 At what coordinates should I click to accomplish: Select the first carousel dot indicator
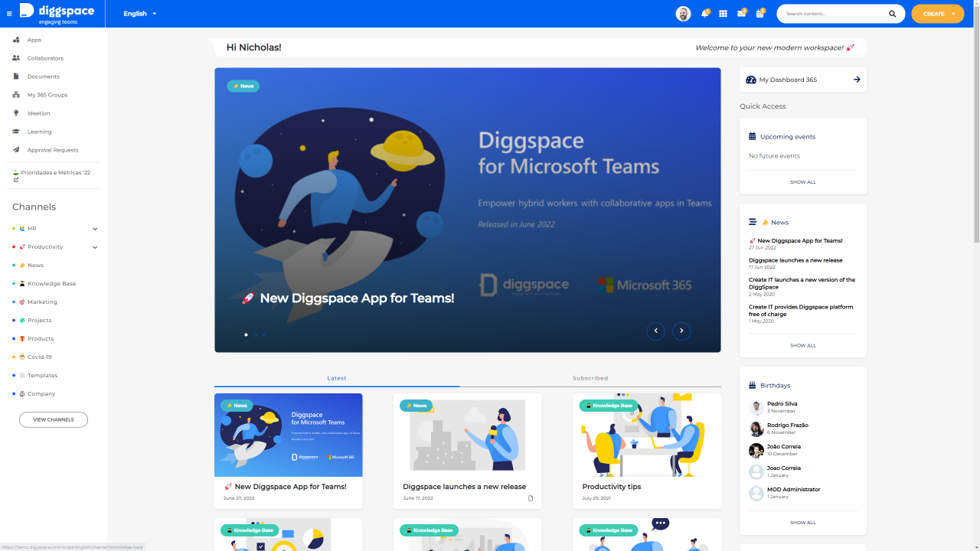tap(246, 334)
